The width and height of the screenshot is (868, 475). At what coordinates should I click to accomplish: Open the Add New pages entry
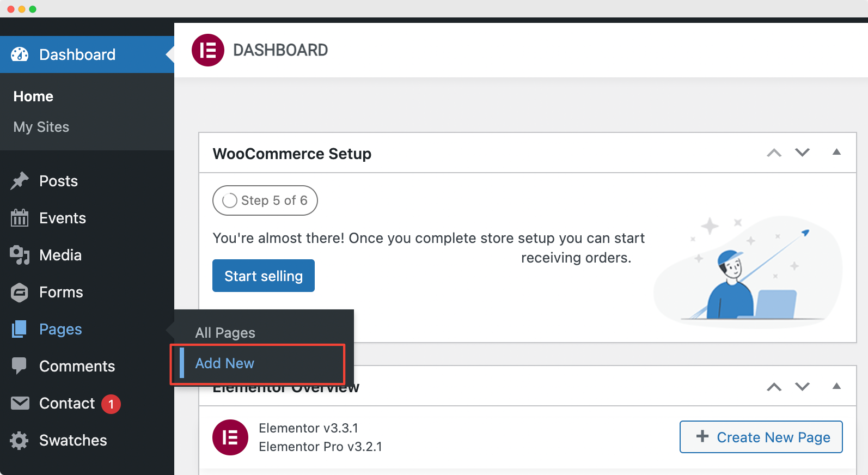225,363
